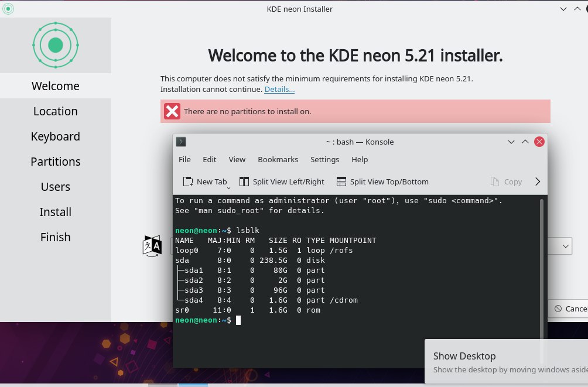Click the terminal cursor at prompt
The width and height of the screenshot is (588, 387).
tap(238, 320)
